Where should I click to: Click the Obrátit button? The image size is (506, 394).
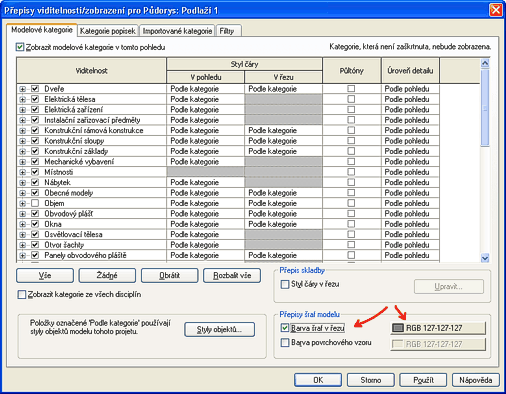pyautogui.click(x=169, y=276)
